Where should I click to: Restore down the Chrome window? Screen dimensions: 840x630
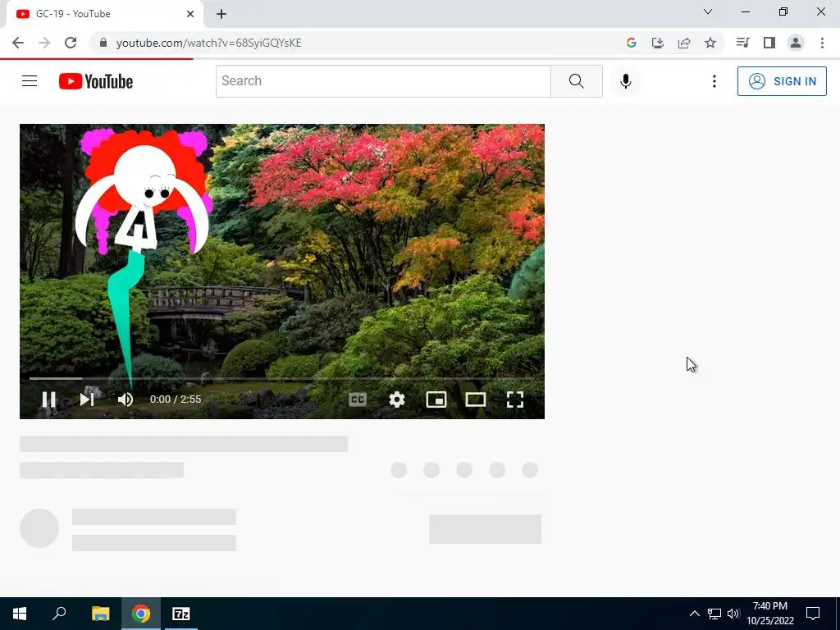point(783,11)
